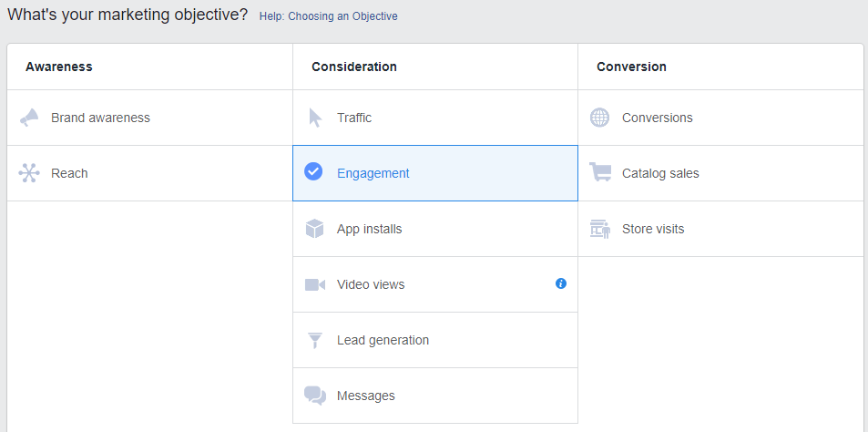Select the Brand awareness objective
This screenshot has width=868, height=432.
coord(100,118)
